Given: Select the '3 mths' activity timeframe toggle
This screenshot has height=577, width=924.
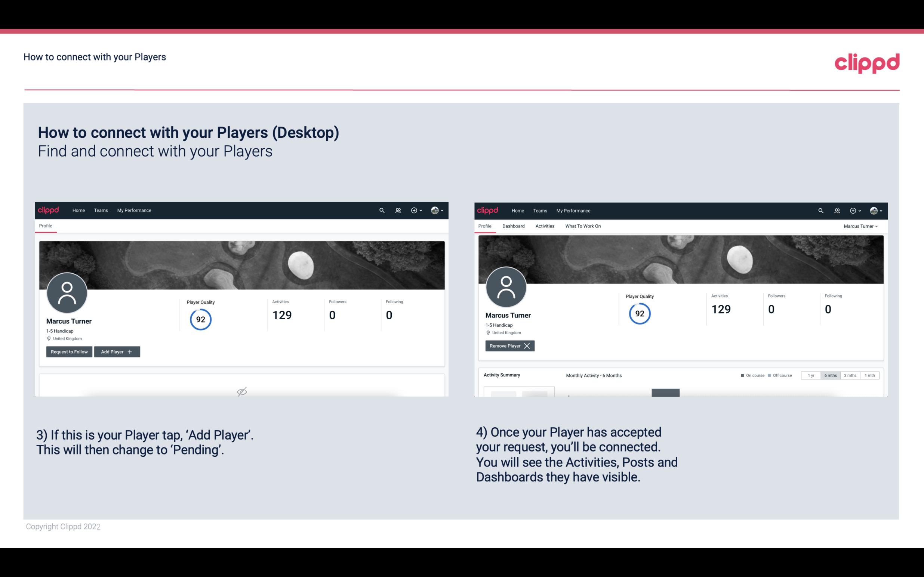Looking at the screenshot, I should tap(850, 375).
